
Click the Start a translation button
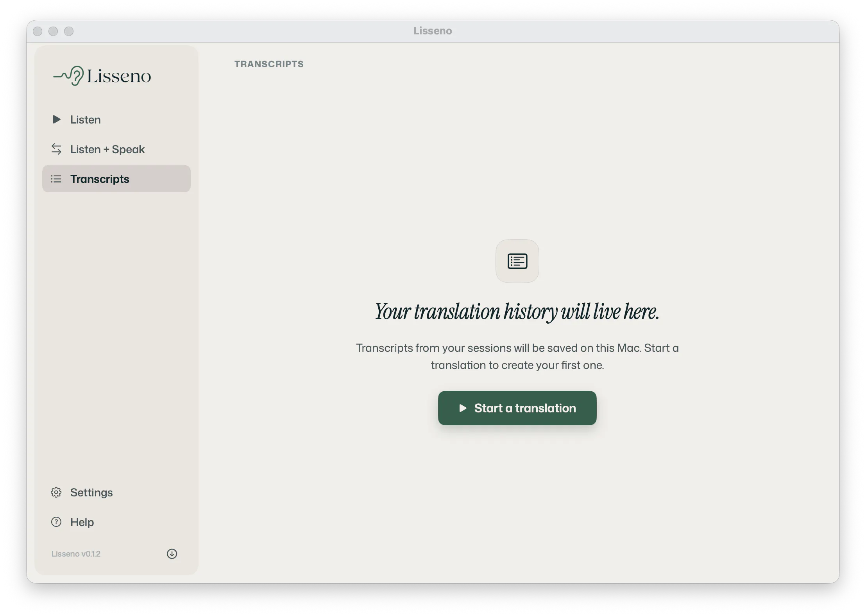coord(517,408)
